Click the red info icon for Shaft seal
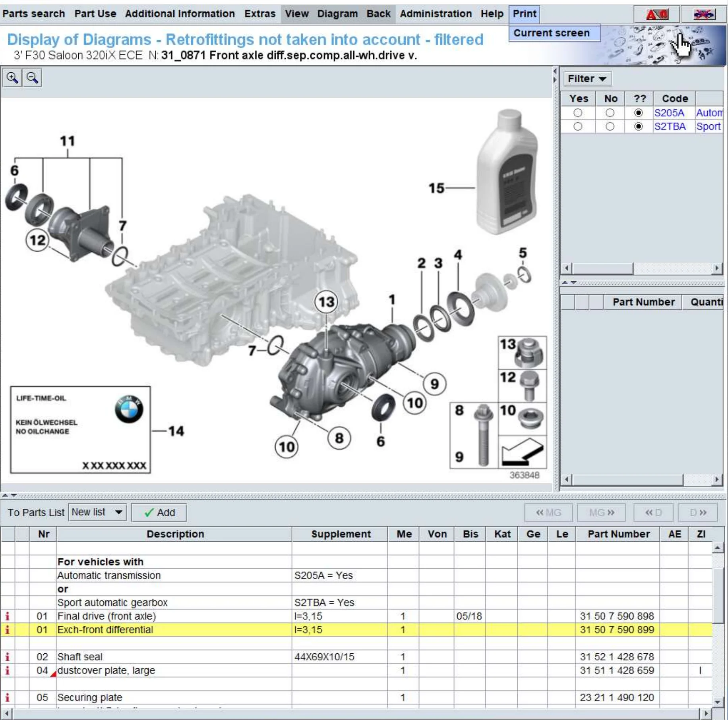Viewport: 728px width, 720px height. (7, 657)
